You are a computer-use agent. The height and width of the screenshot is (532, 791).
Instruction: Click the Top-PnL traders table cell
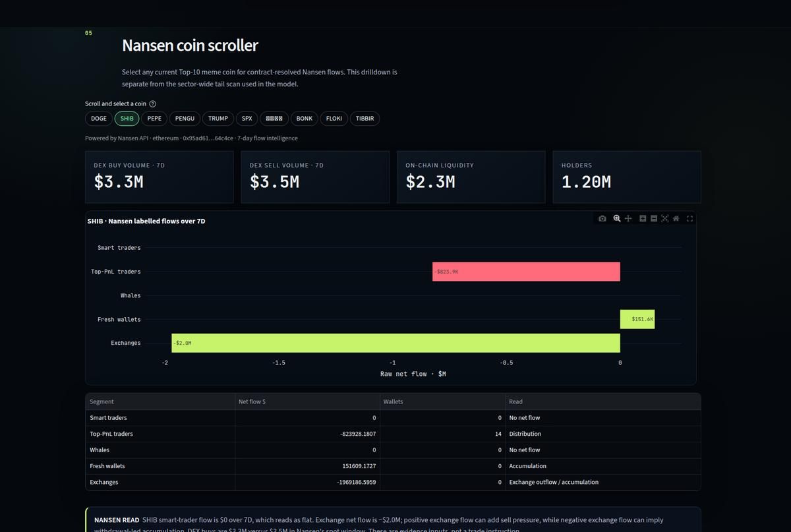[x=160, y=434]
